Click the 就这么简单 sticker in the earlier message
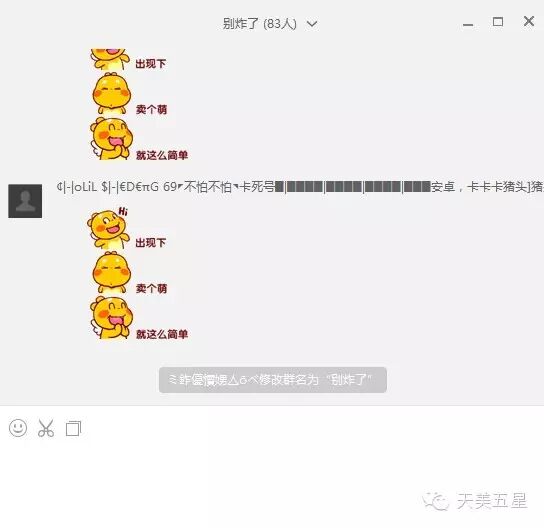The height and width of the screenshot is (528, 544). point(139,139)
